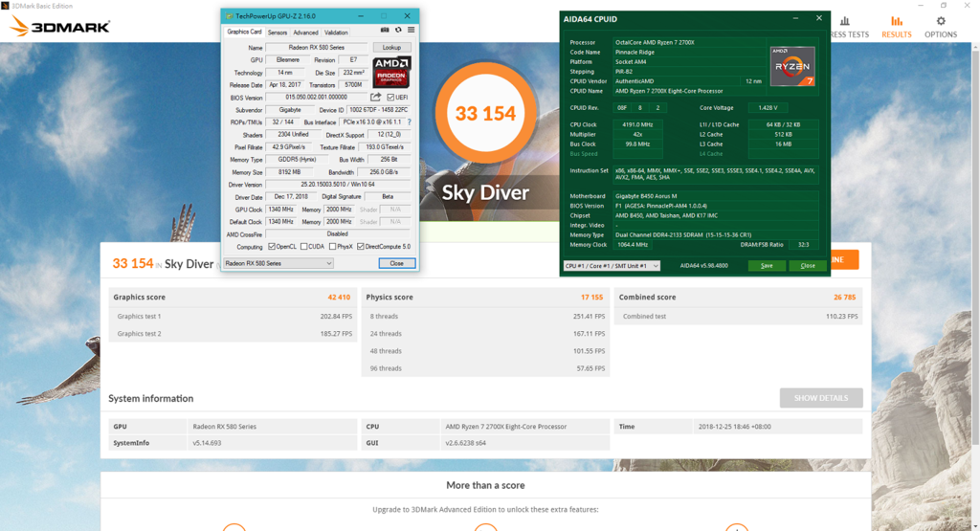Click the Combined test row
This screenshot has width=980, height=531.
(739, 317)
